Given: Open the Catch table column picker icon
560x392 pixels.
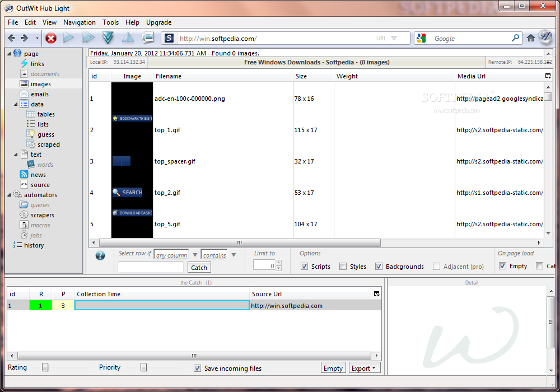Looking at the screenshot, I should coord(376,293).
